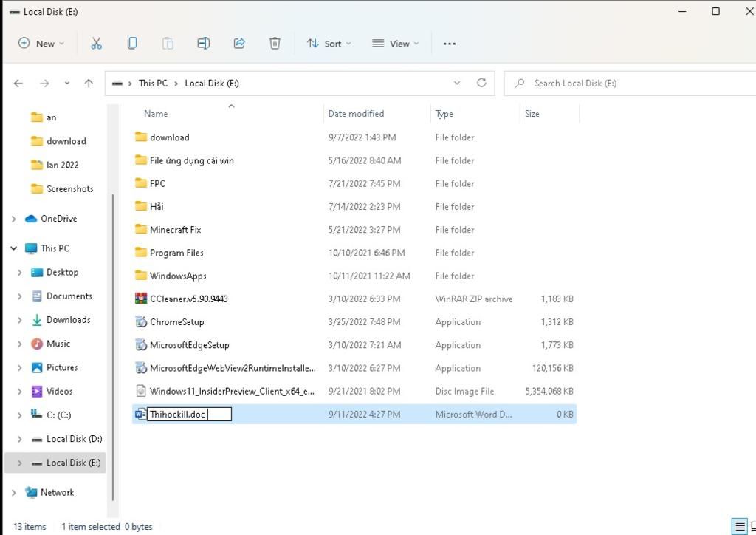Screen dimensions: 756x535
Task: Select the MicrosoftEdgeSetup installer icon
Action: [141, 345]
